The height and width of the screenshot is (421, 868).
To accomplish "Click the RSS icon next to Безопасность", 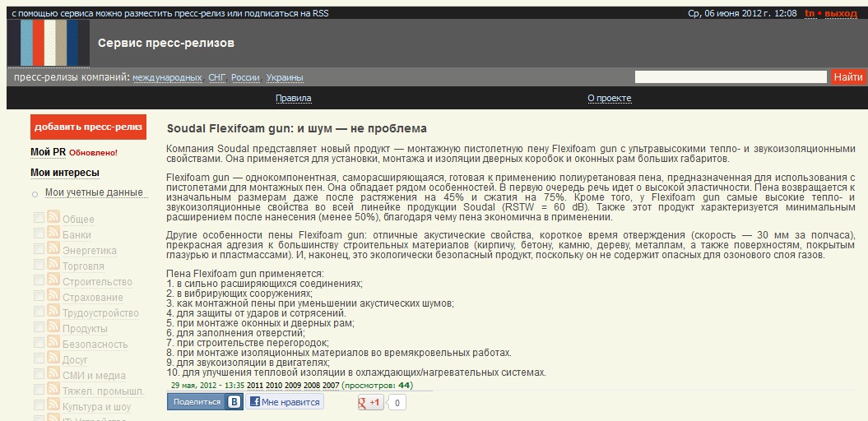I will click(53, 342).
